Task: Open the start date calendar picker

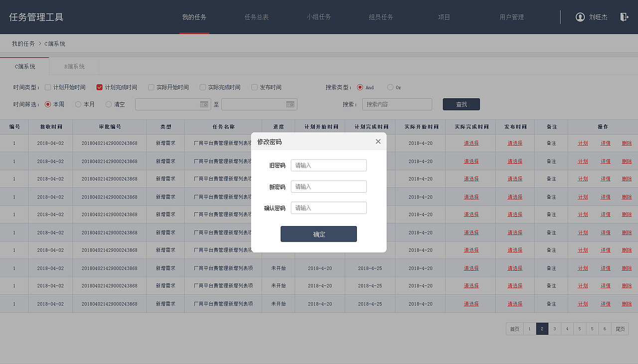Action: tap(204, 104)
